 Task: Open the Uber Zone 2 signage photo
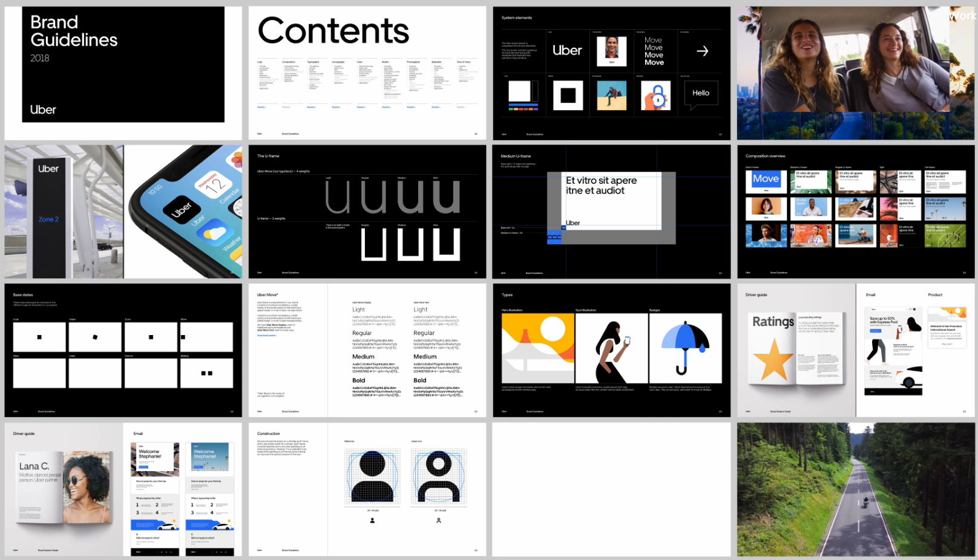tap(64, 212)
